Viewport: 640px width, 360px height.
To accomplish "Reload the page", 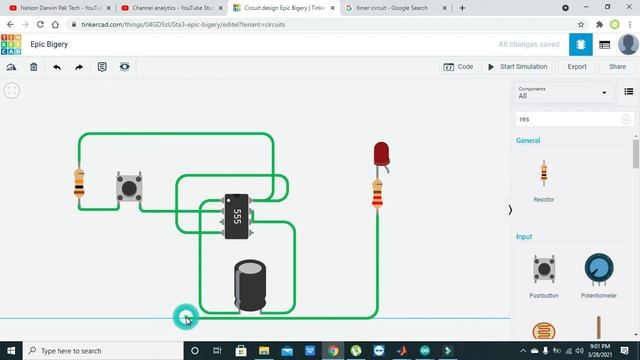I will [40, 24].
